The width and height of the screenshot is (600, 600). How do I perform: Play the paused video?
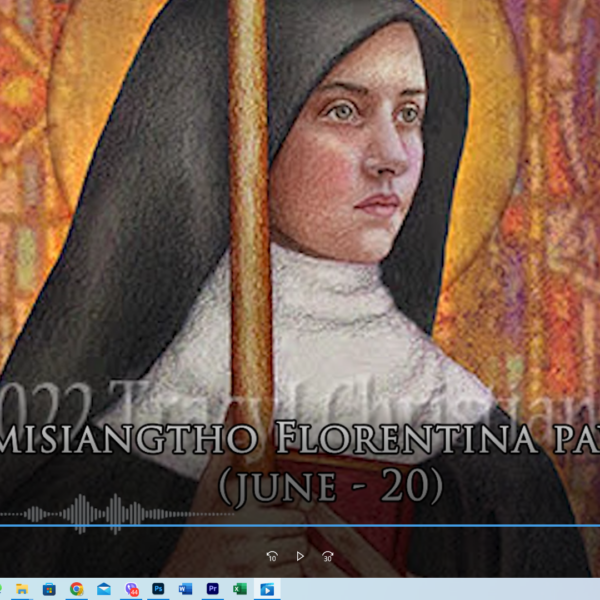tap(300, 556)
